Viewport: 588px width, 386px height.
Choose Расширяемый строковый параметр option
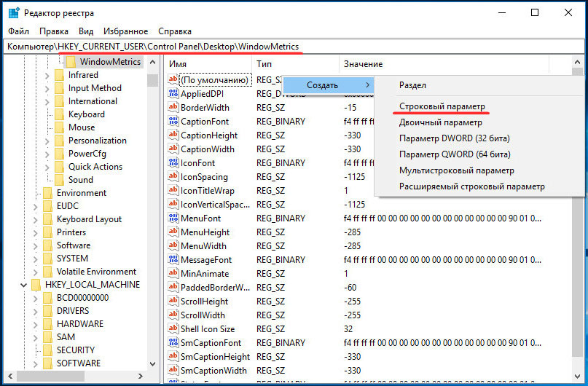pos(471,186)
